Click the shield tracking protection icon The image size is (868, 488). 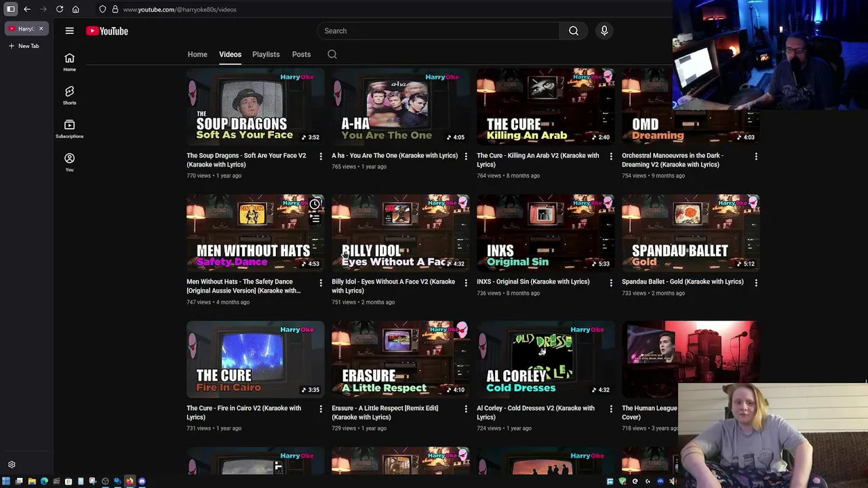102,9
